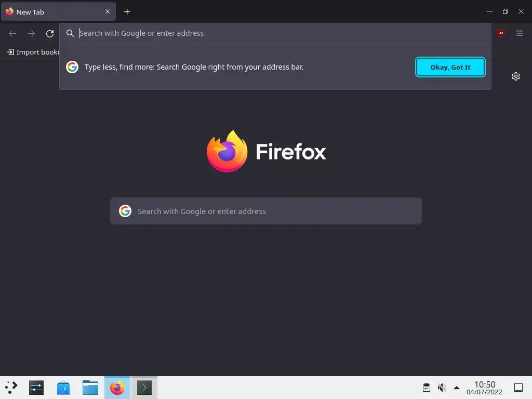Open the uBlock Origin extension icon
Viewport: 532px width, 399px height.
coord(500,33)
